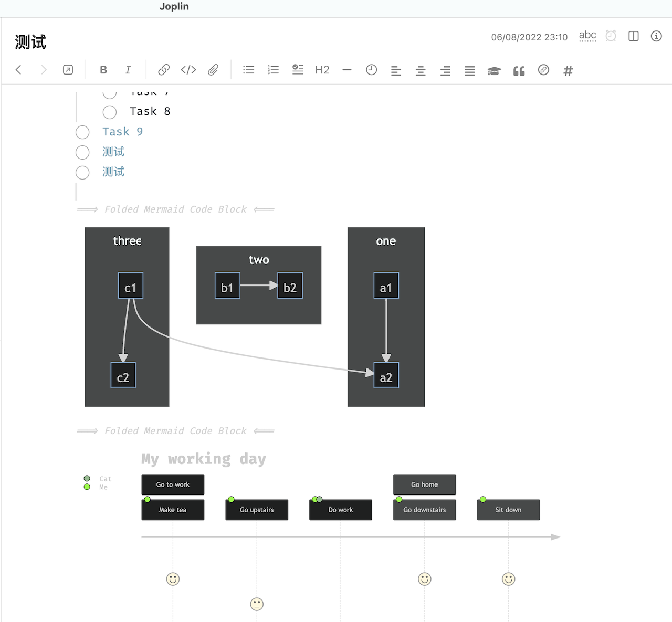Unfold second Folded Mermaid Code Block
Image resolution: width=672 pixels, height=622 pixels.
pos(176,430)
